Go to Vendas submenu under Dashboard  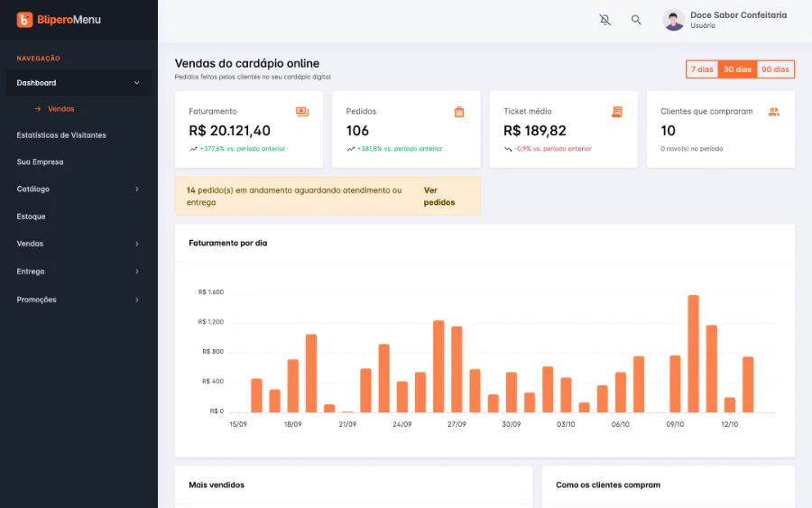point(60,109)
